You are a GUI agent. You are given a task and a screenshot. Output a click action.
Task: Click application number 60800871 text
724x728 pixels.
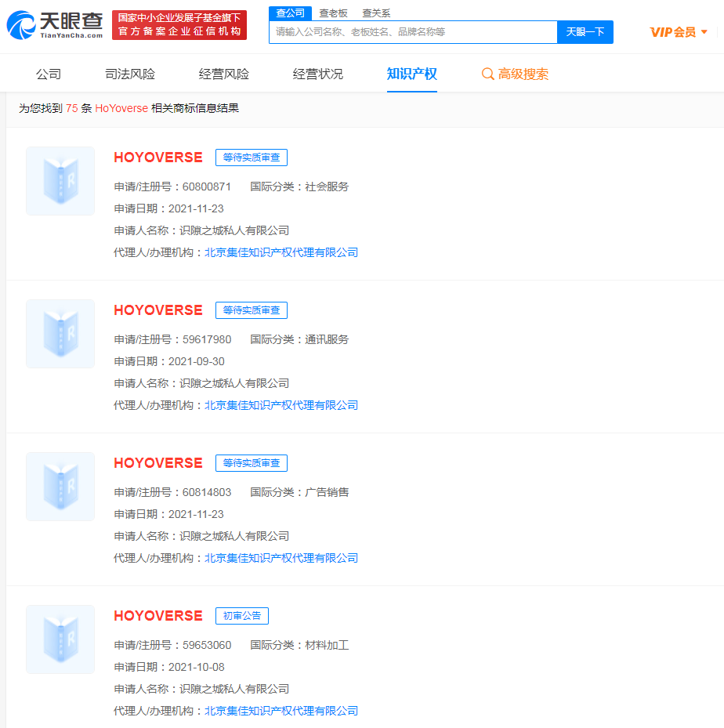point(207,187)
